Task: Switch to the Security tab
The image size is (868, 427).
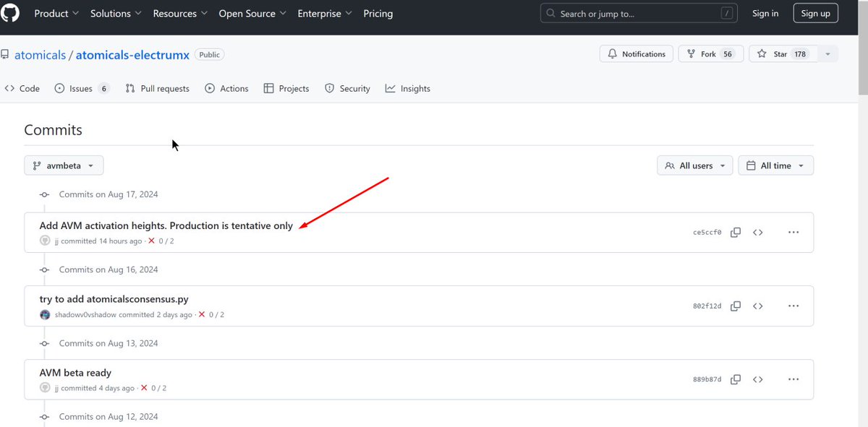Action: coord(347,89)
